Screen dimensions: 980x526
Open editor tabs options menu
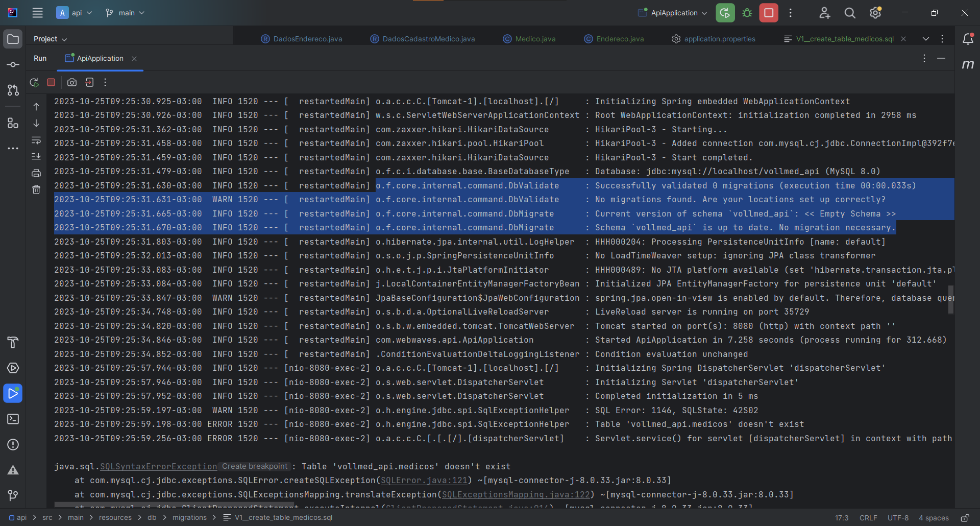click(x=942, y=39)
